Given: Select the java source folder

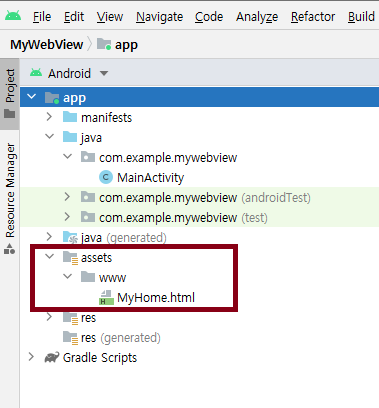Looking at the screenshot, I should [91, 138].
